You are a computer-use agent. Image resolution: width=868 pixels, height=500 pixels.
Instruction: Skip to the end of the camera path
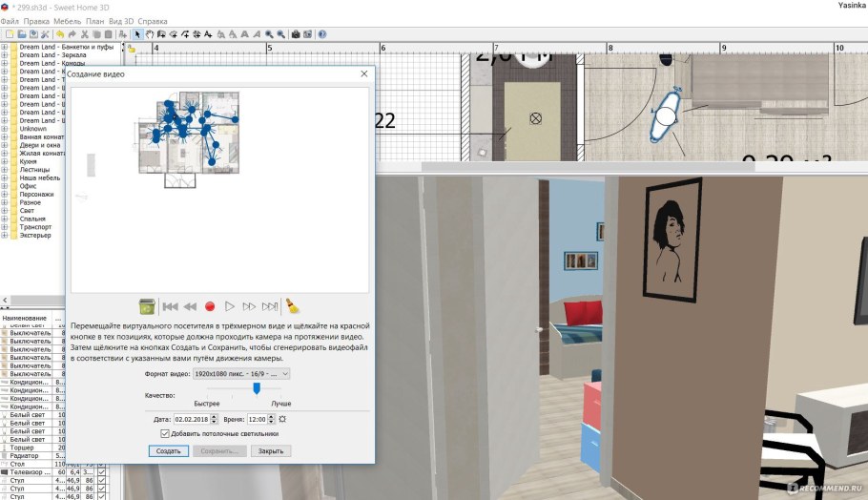[270, 306]
